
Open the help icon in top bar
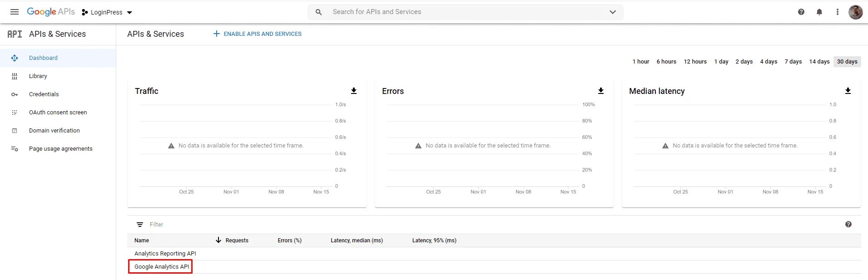pyautogui.click(x=801, y=12)
